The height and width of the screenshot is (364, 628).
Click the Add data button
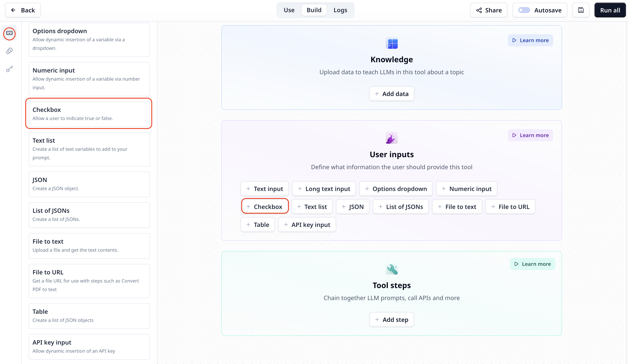coord(392,94)
